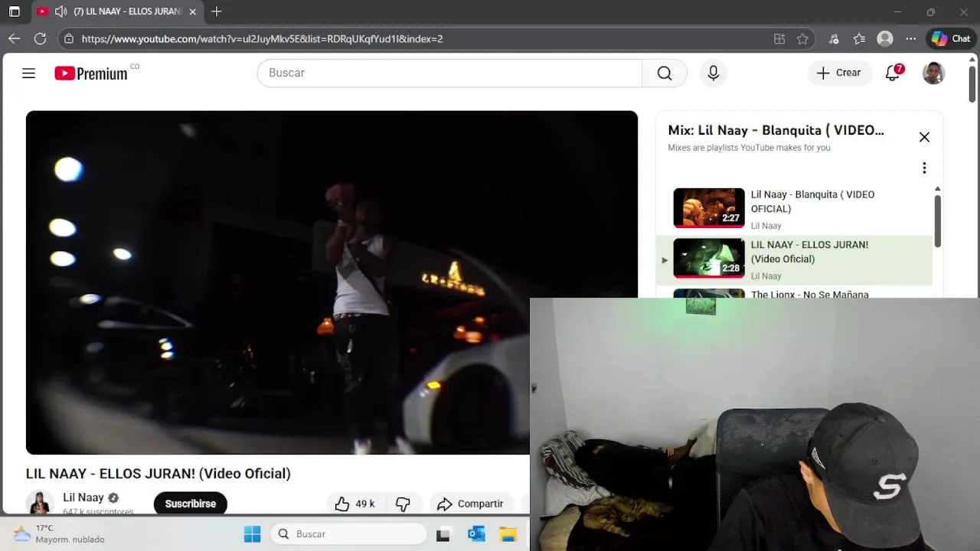The height and width of the screenshot is (551, 980).
Task: Add this page to favorites star
Action: (x=802, y=38)
